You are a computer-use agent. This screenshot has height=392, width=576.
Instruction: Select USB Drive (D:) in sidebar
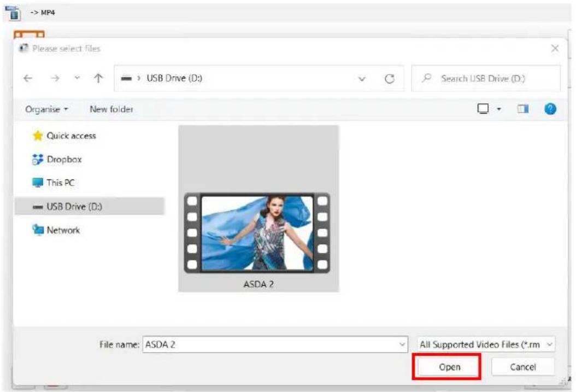point(89,206)
